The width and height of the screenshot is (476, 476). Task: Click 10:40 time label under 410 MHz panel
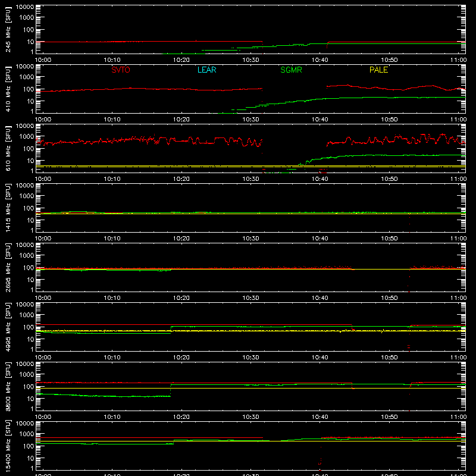pos(320,120)
